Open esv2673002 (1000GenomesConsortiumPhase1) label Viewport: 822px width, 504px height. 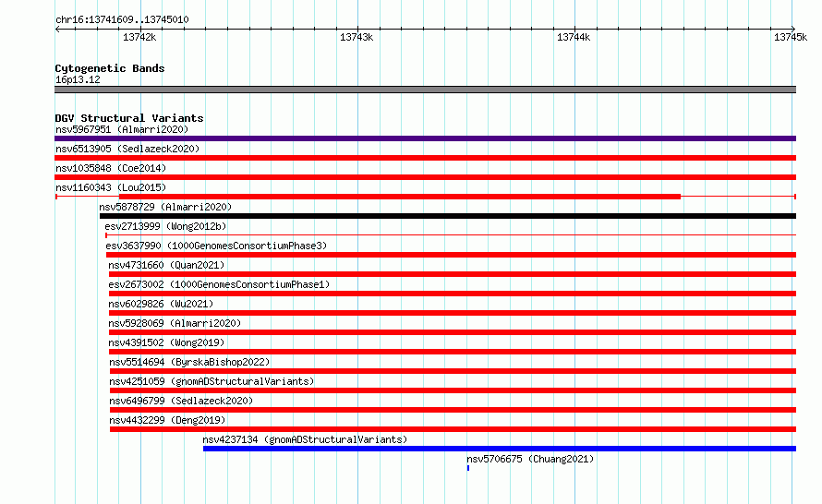219,284
